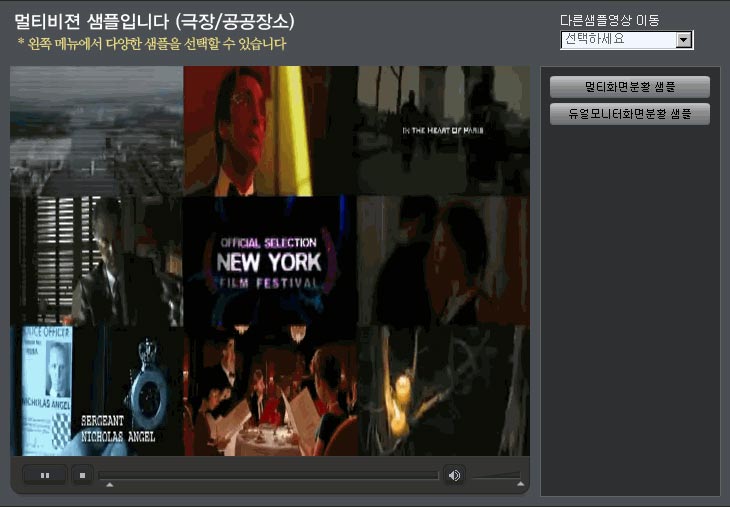730x507 pixels.
Task: Click the In the Heart of Paris tile
Action: tap(443, 130)
